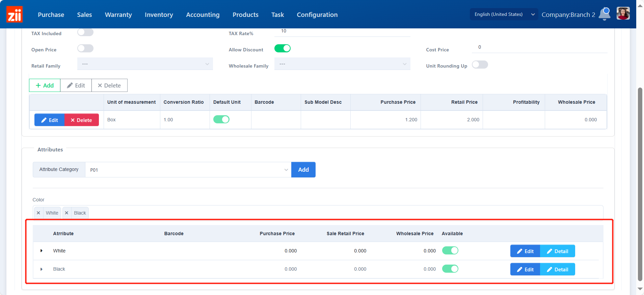The image size is (644, 295).
Task: Click the Zii logo icon
Action: tap(15, 15)
